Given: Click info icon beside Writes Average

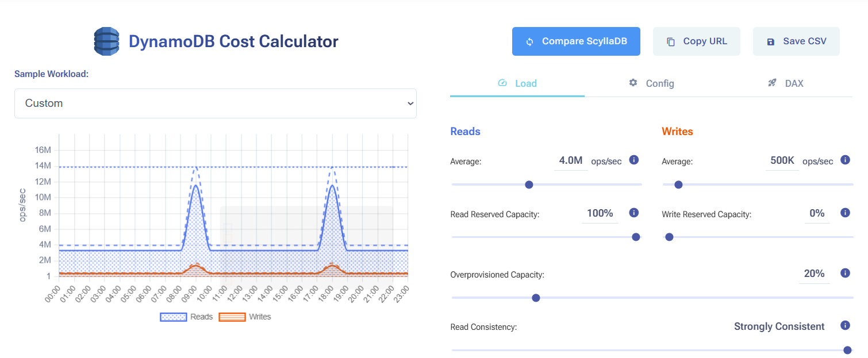Looking at the screenshot, I should tap(845, 160).
